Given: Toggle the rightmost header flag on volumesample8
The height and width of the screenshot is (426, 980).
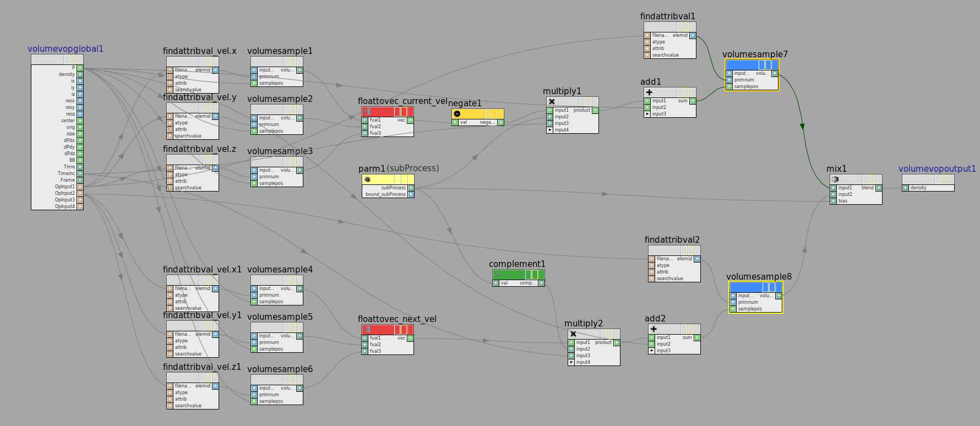Looking at the screenshot, I should (779, 287).
